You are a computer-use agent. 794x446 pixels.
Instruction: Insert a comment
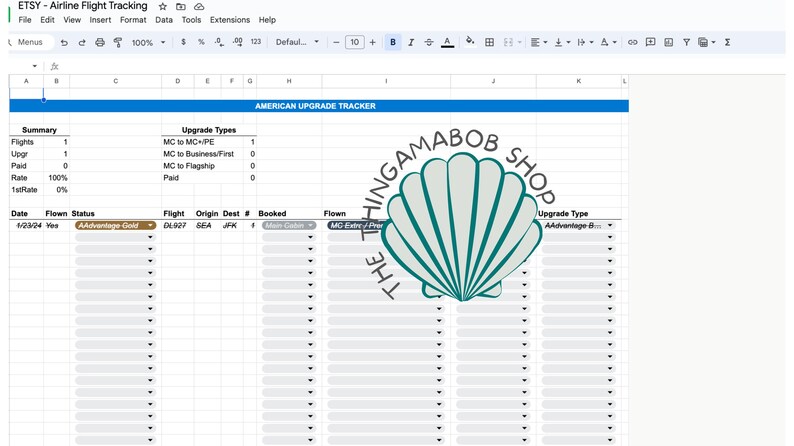[x=651, y=43]
